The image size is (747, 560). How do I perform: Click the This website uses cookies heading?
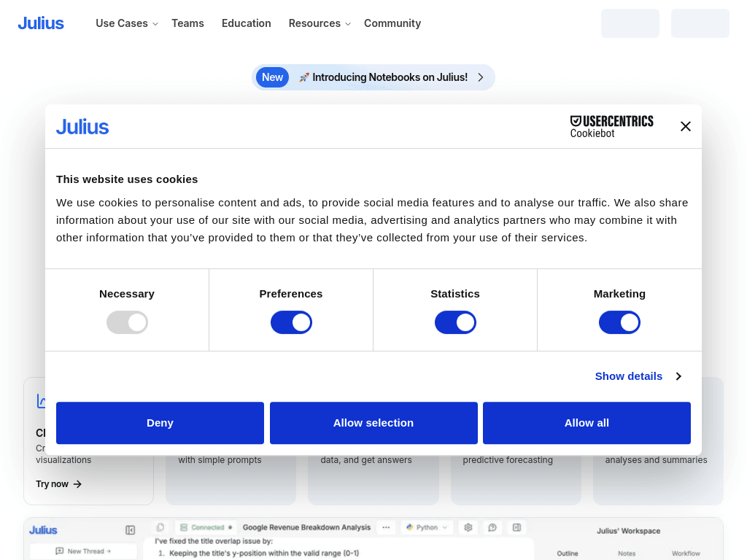127,179
